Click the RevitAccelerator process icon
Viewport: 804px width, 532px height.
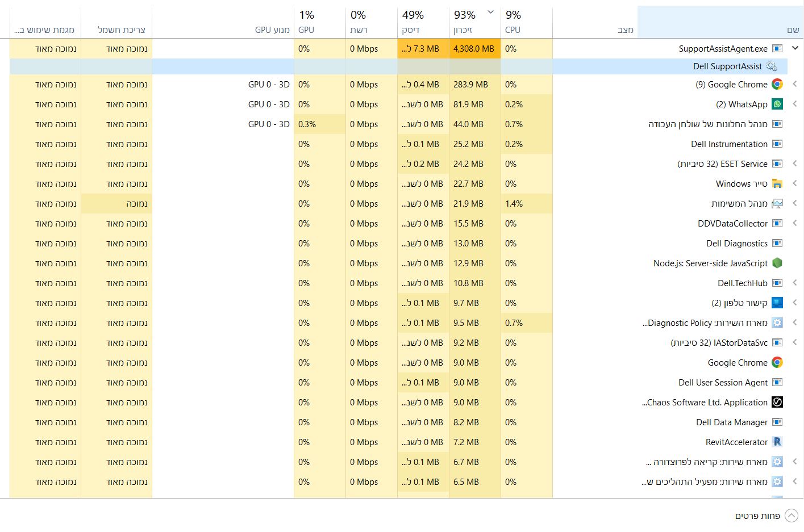coord(777,442)
